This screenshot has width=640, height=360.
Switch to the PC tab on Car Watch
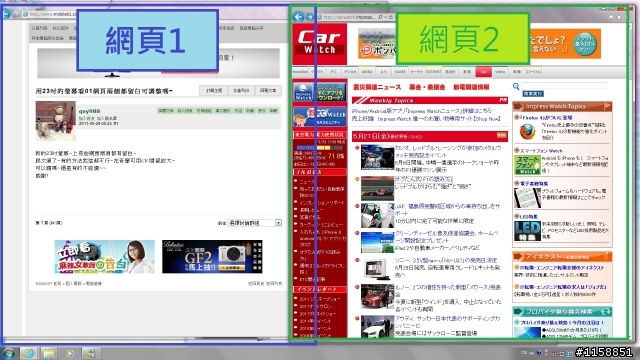point(333,71)
